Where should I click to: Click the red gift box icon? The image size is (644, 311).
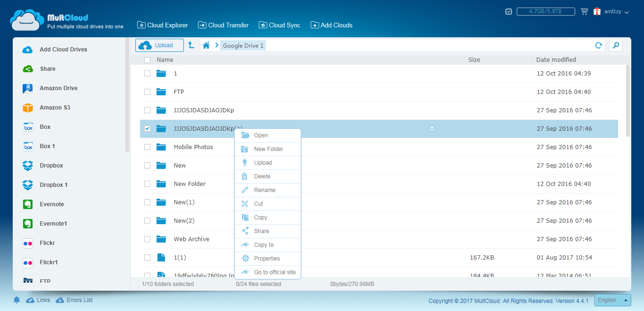pyautogui.click(x=597, y=12)
